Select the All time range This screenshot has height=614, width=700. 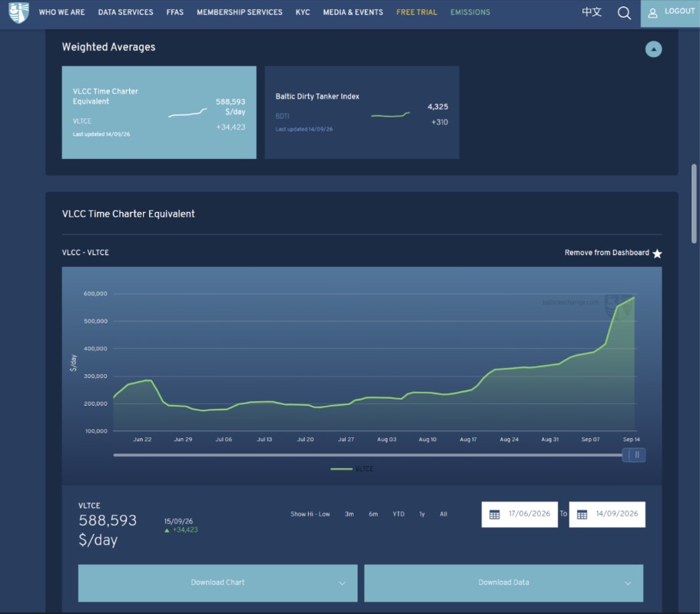(443, 514)
